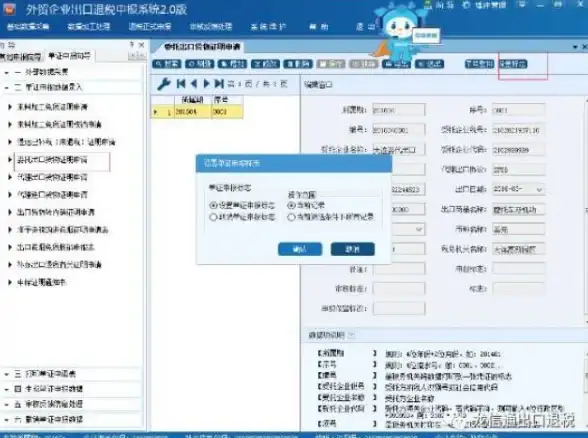Jump to the last record page
Viewport: 588px width, 438px height.
point(219,84)
